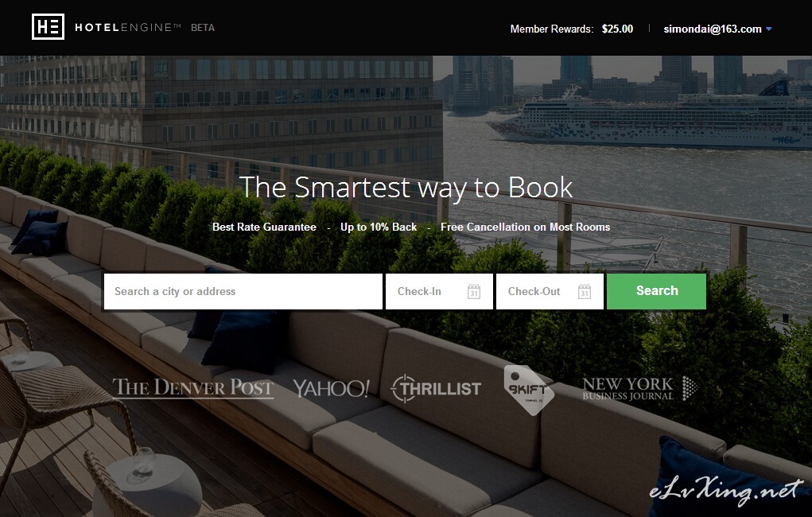Click the Thrillist logo

tap(436, 388)
